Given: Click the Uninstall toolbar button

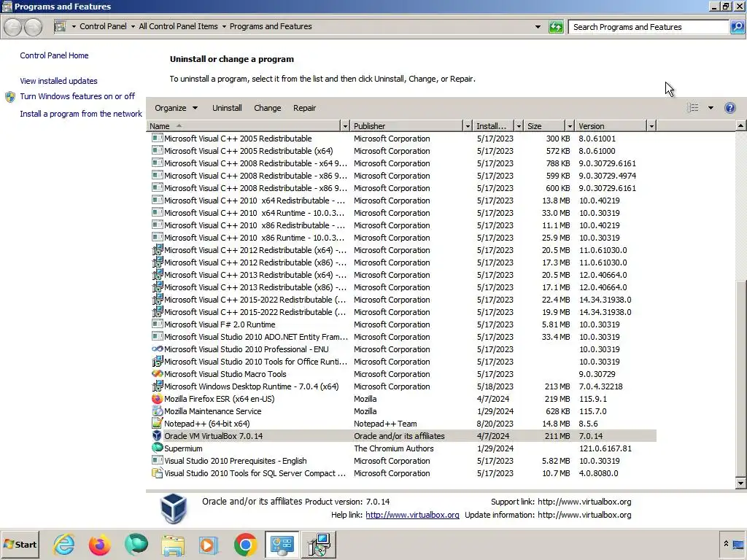Looking at the screenshot, I should pyautogui.click(x=227, y=108).
